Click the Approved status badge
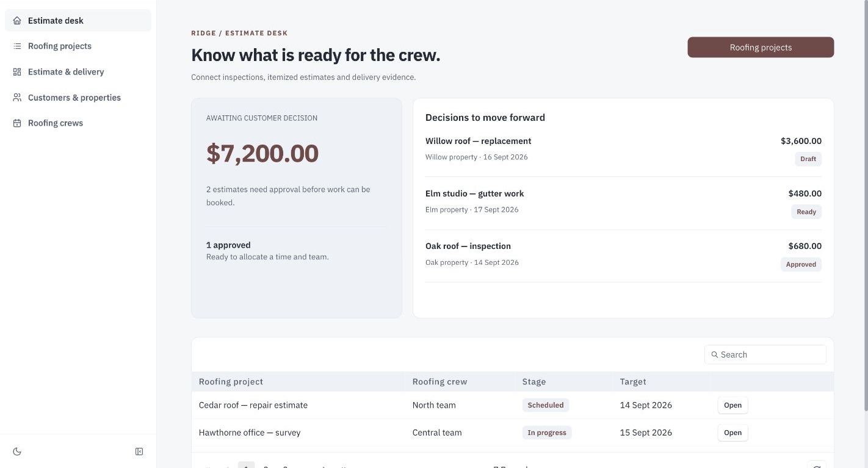868x468 pixels. [801, 264]
